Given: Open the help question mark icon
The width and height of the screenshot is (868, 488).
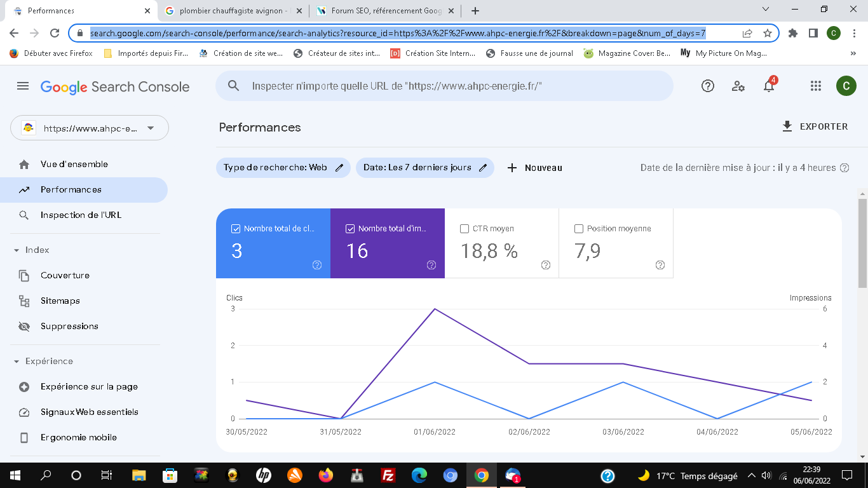Looking at the screenshot, I should [708, 86].
